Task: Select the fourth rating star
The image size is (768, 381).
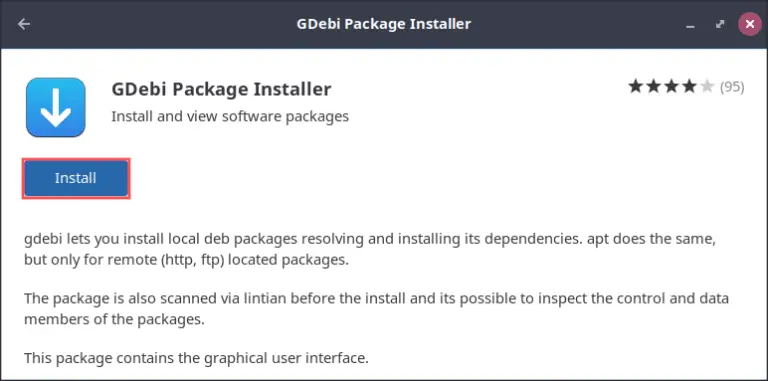Action: pos(690,87)
